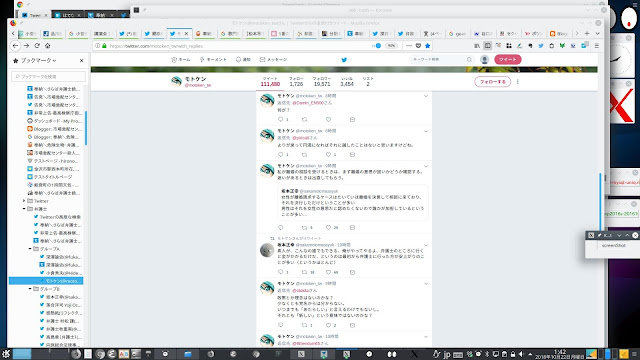Click the Firefox reload button
This screenshot has height=360, width=640.
(37, 46)
